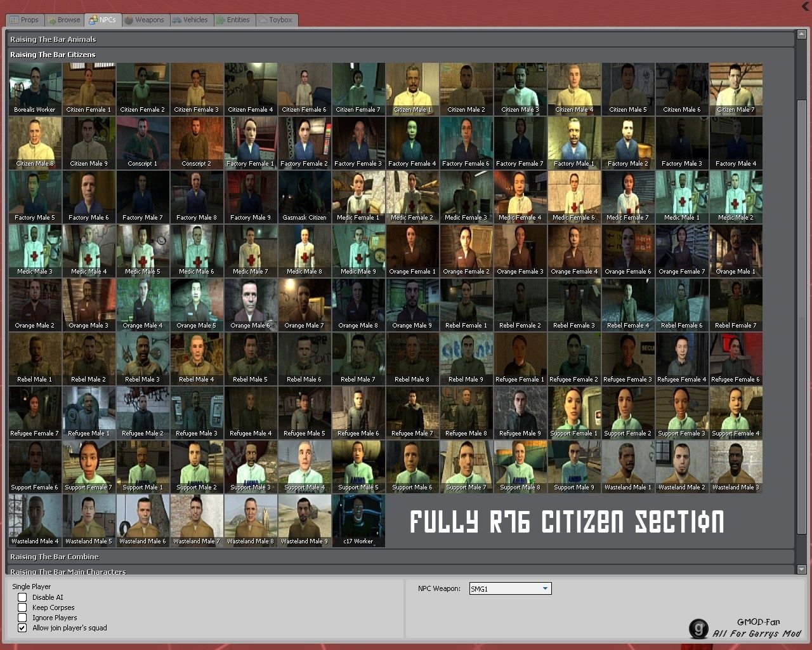Open the NPC Weapon SMG1 dropdown
812x650 pixels.
click(x=510, y=588)
